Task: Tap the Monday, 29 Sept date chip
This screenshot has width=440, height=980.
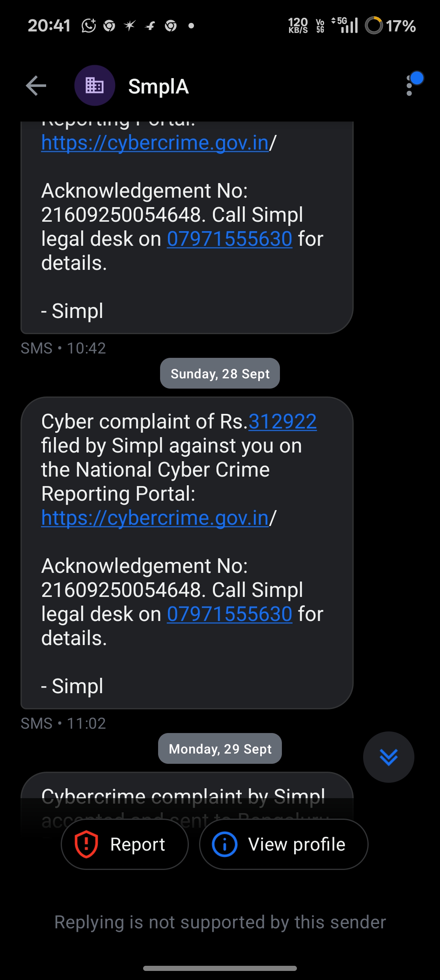Action: [x=220, y=749]
